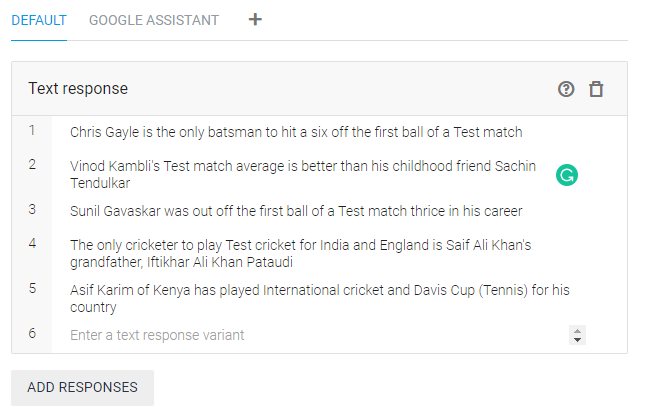
Task: Click the green Grammarly icon
Action: (567, 176)
